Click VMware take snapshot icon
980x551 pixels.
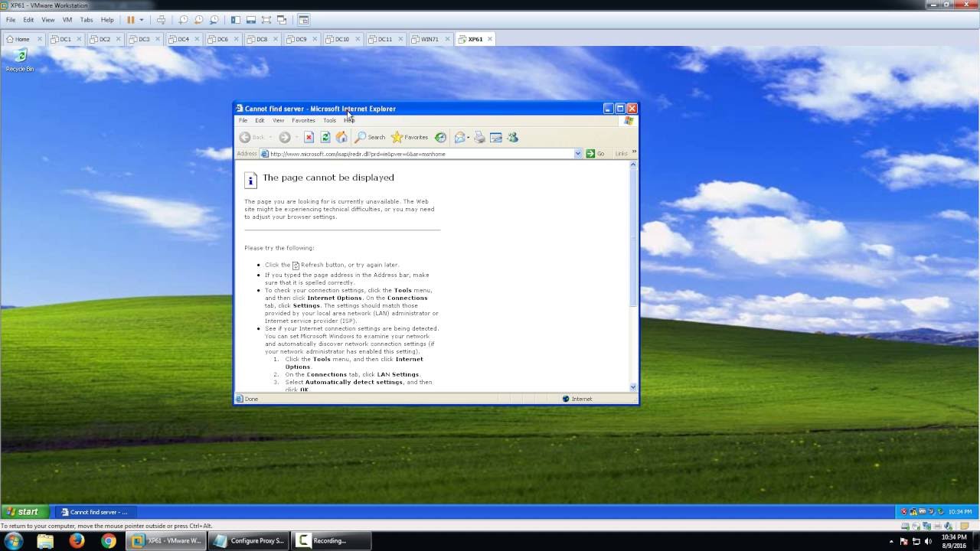click(x=184, y=20)
